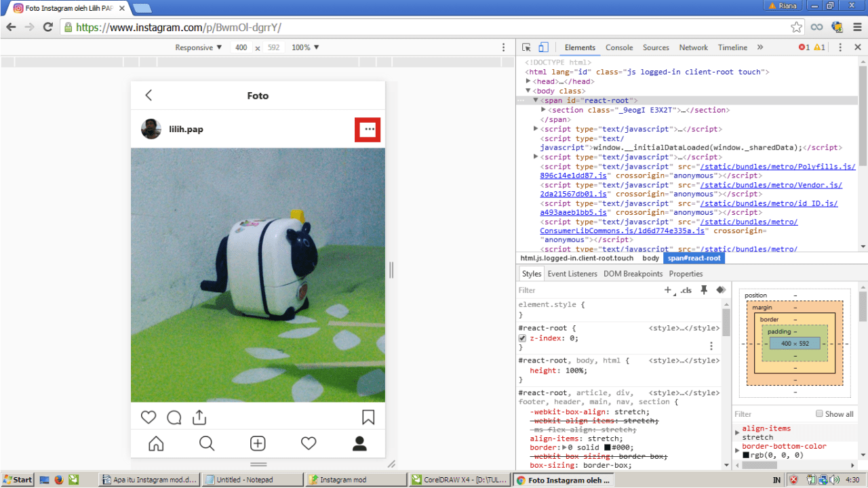This screenshot has width=868, height=488.
Task: Select the body breadcrumb
Action: tap(650, 258)
